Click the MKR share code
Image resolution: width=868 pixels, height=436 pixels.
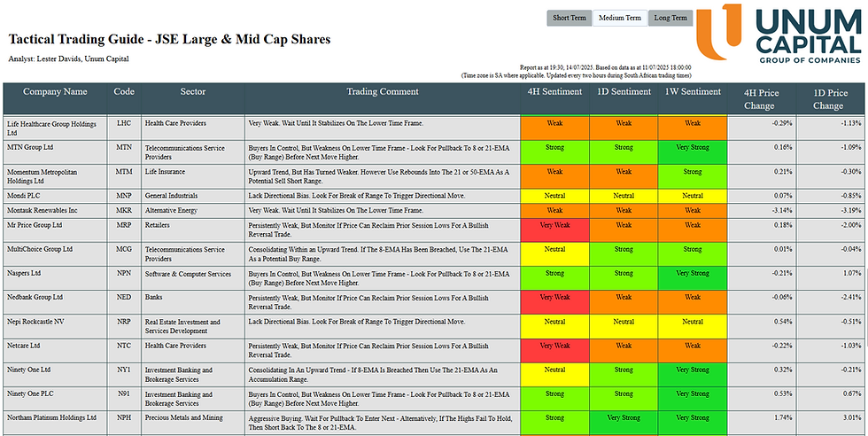click(x=124, y=211)
